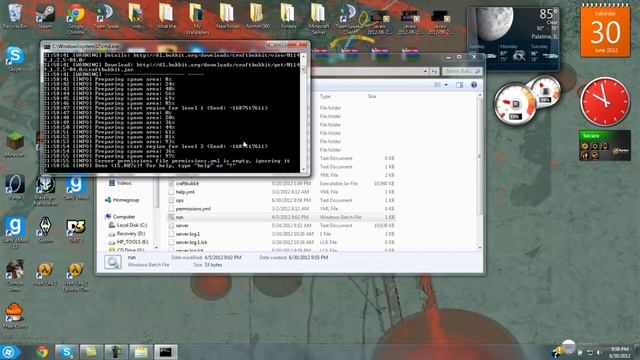640x360 pixels.
Task: Open the Skype desktop shortcut
Action: pos(15,59)
